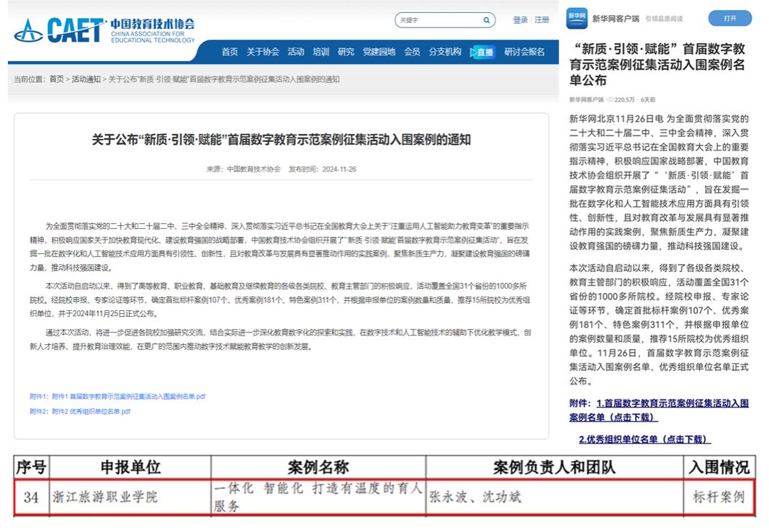Click the 打开 button in Xinhua panel
Image resolution: width=769 pixels, height=532 pixels.
click(730, 18)
